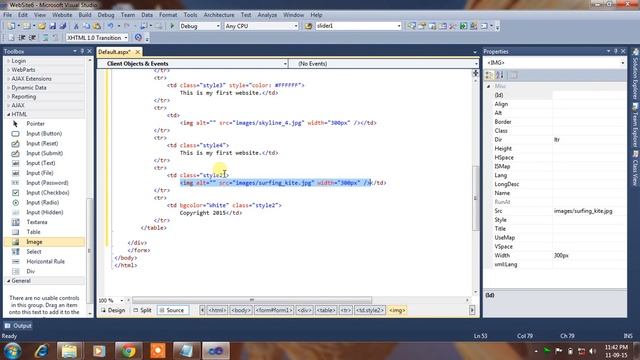Image resolution: width=640 pixels, height=360 pixels.
Task: Open the Output panel tab
Action: 18,326
